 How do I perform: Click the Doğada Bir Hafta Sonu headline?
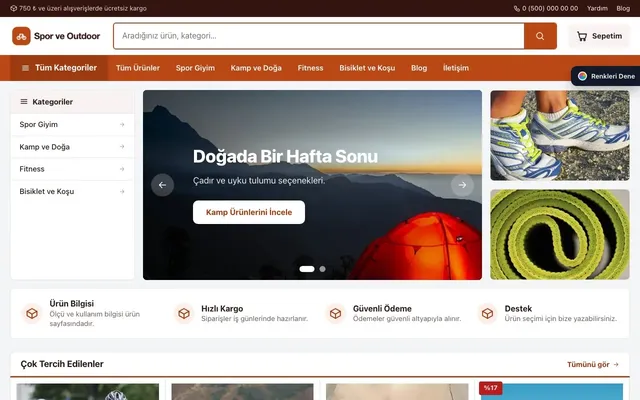[x=285, y=156]
